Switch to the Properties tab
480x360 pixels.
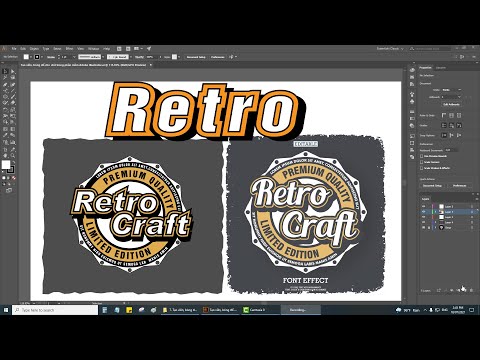tap(425, 68)
